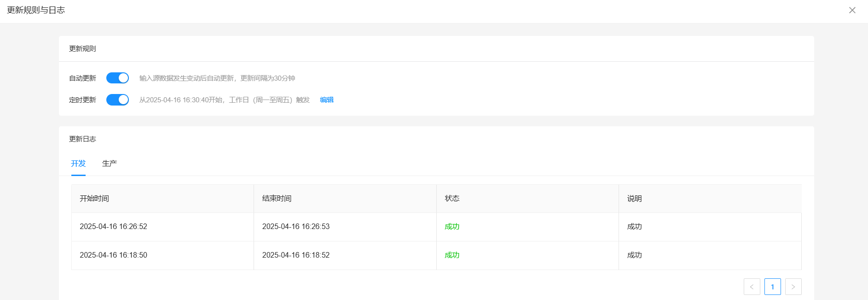Switch to the 开发 log tab
868x300 pixels.
tap(78, 164)
